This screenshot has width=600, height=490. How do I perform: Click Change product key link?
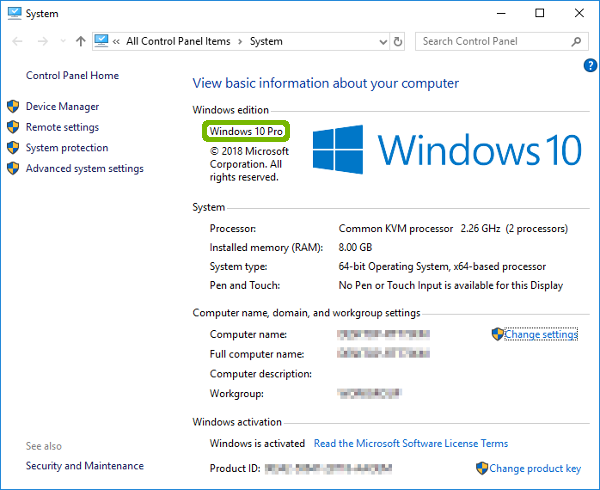[535, 468]
